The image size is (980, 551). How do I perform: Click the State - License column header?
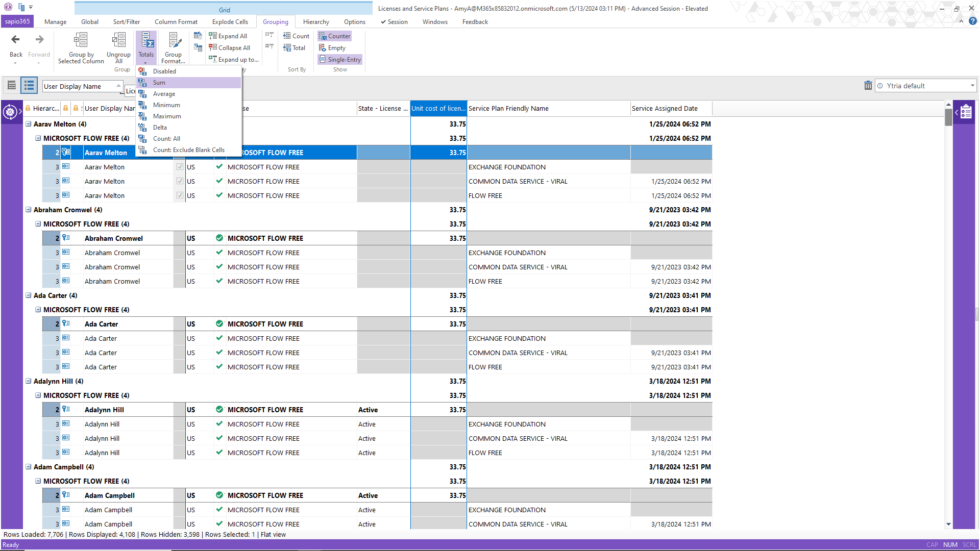pyautogui.click(x=383, y=108)
